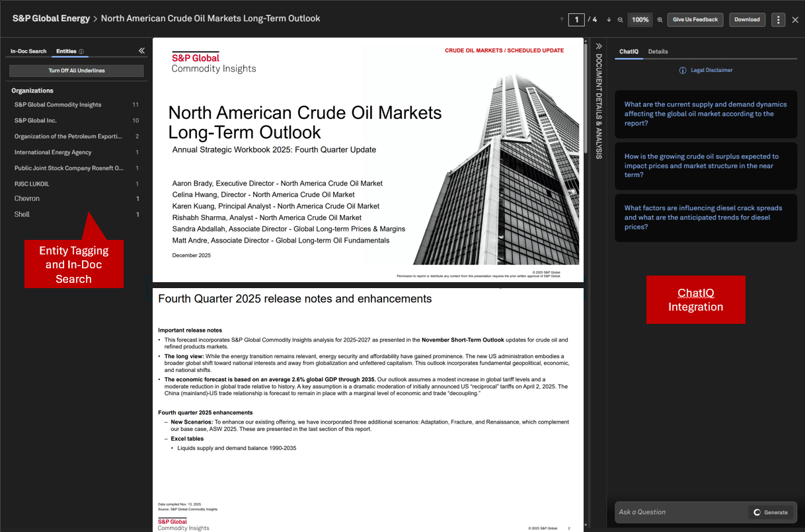Open the Details tab

tap(658, 52)
